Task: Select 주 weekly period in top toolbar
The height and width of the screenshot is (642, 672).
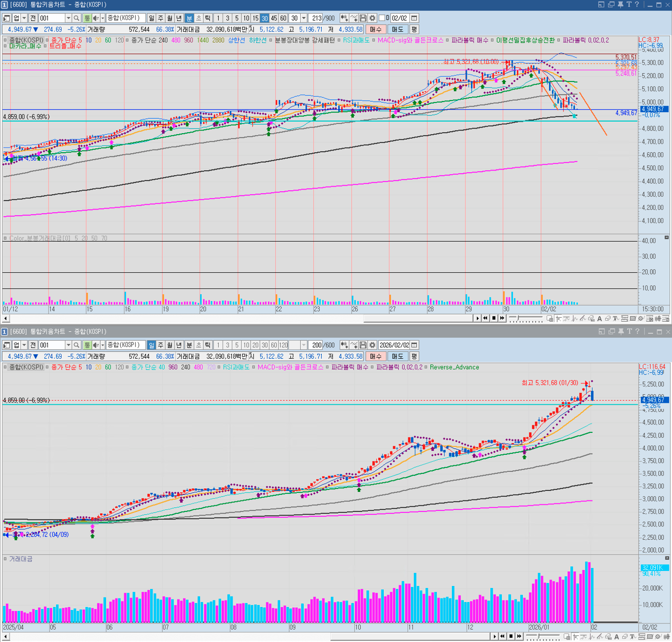Action: [161, 18]
